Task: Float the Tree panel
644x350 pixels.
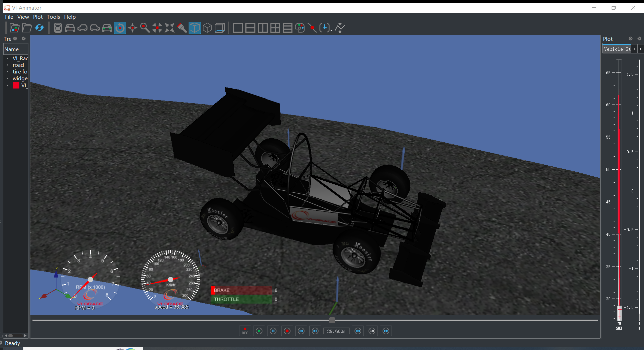Action: (x=15, y=39)
